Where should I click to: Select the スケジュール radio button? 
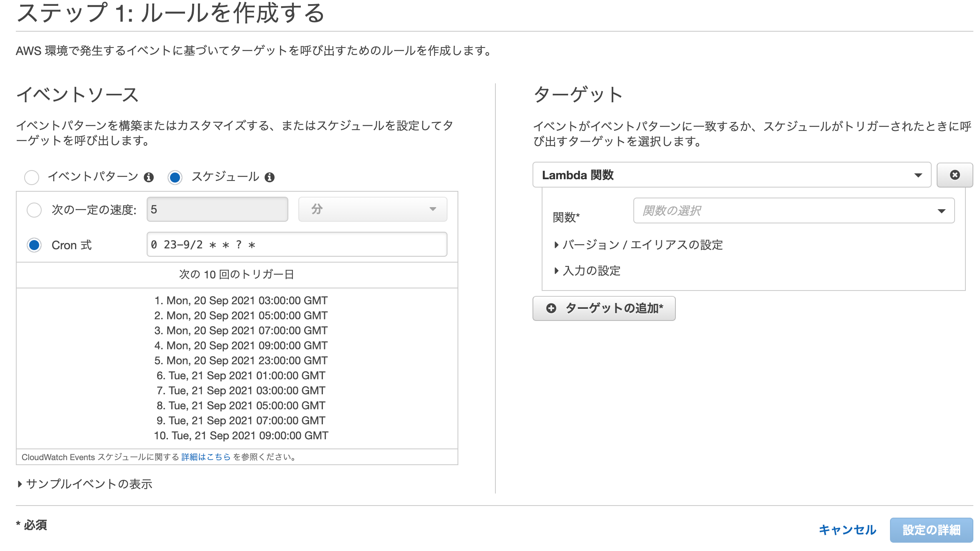(175, 177)
